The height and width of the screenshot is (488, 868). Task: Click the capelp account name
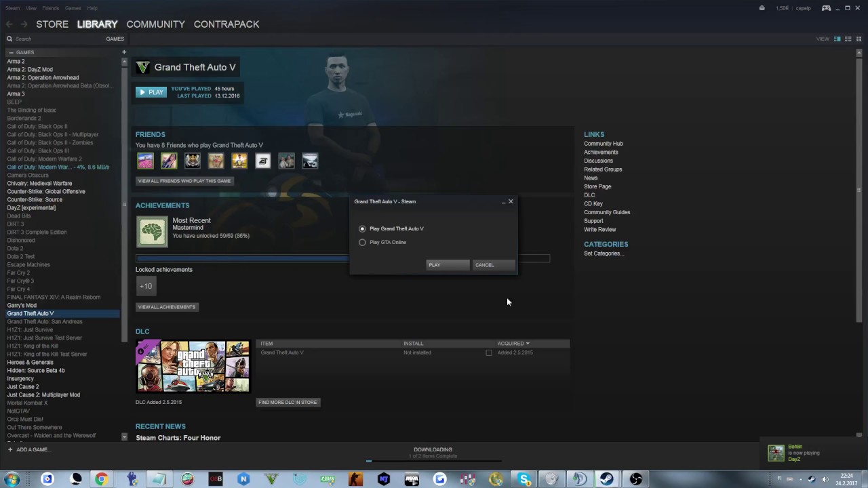click(803, 8)
